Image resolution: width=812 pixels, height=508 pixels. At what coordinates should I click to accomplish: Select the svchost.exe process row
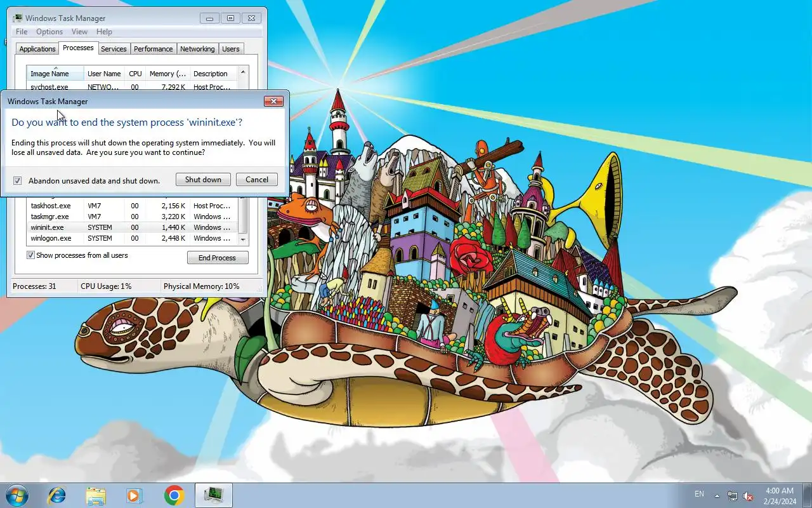click(132, 87)
